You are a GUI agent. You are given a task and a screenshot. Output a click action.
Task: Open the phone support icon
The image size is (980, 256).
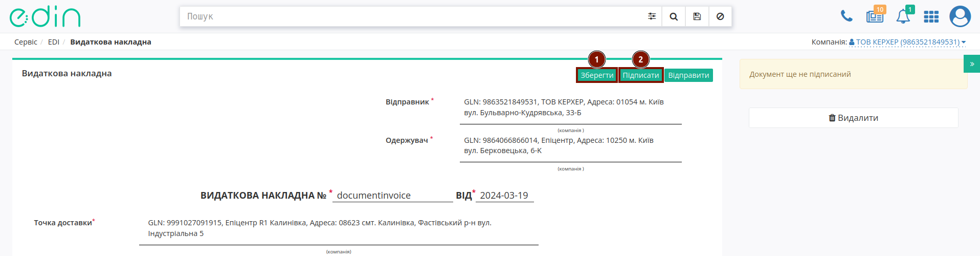coord(847,16)
